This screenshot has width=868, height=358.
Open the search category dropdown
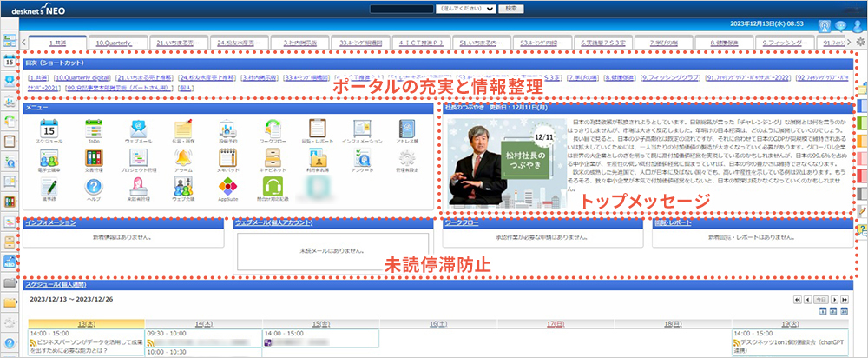pos(465,9)
